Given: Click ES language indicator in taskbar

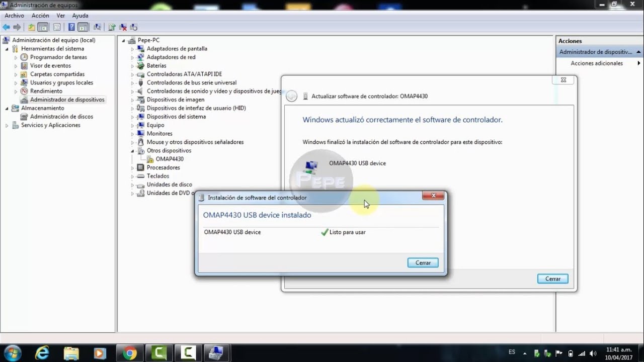Looking at the screenshot, I should pyautogui.click(x=512, y=352).
